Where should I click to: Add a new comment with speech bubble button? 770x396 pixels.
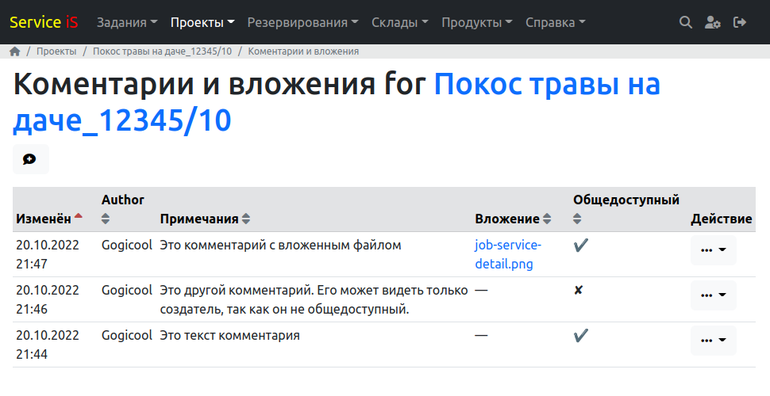click(30, 159)
